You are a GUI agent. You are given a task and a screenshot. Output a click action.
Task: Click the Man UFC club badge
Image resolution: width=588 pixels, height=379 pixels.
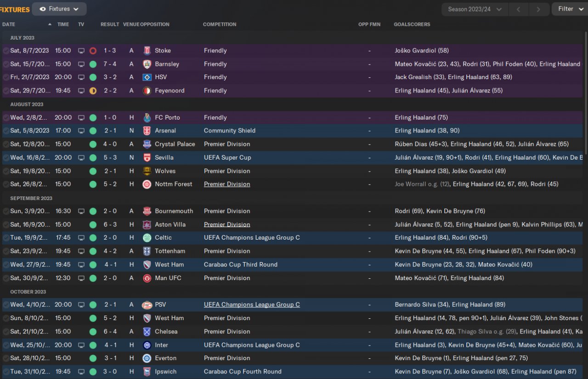pyautogui.click(x=147, y=278)
